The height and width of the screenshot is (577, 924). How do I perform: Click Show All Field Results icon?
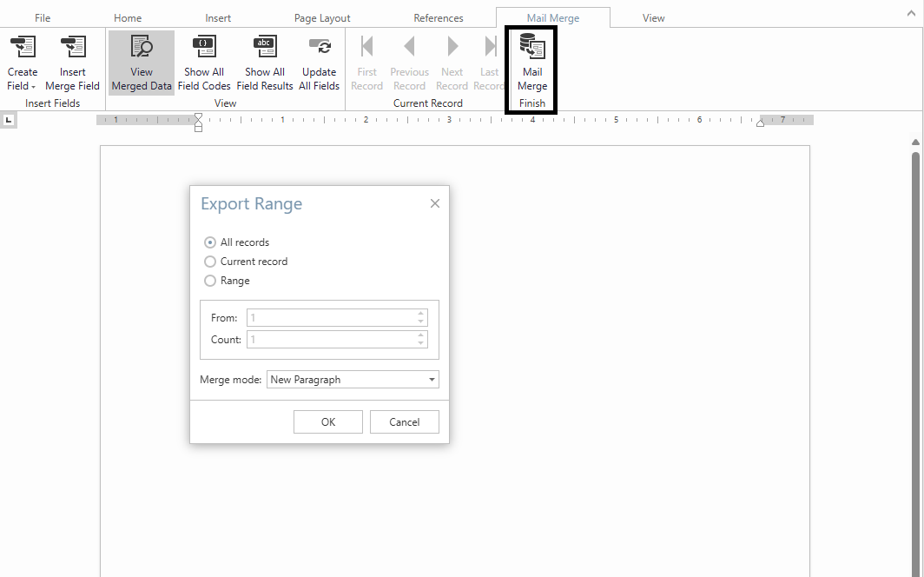point(265,47)
